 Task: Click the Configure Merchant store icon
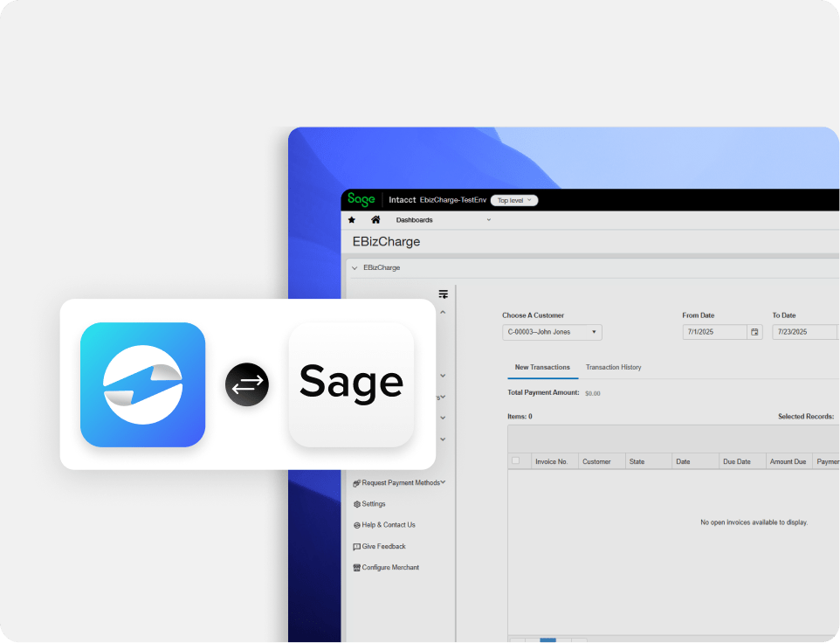pyautogui.click(x=357, y=568)
